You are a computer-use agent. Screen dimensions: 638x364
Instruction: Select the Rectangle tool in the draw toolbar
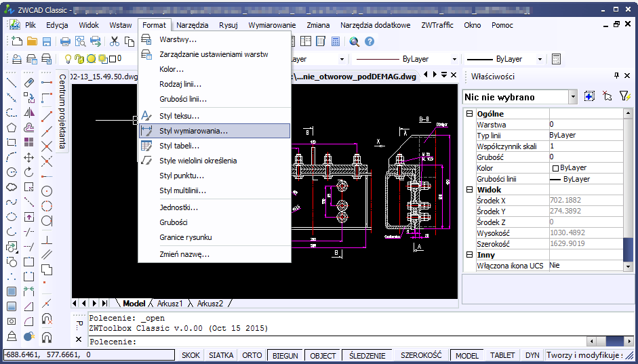tap(12, 142)
